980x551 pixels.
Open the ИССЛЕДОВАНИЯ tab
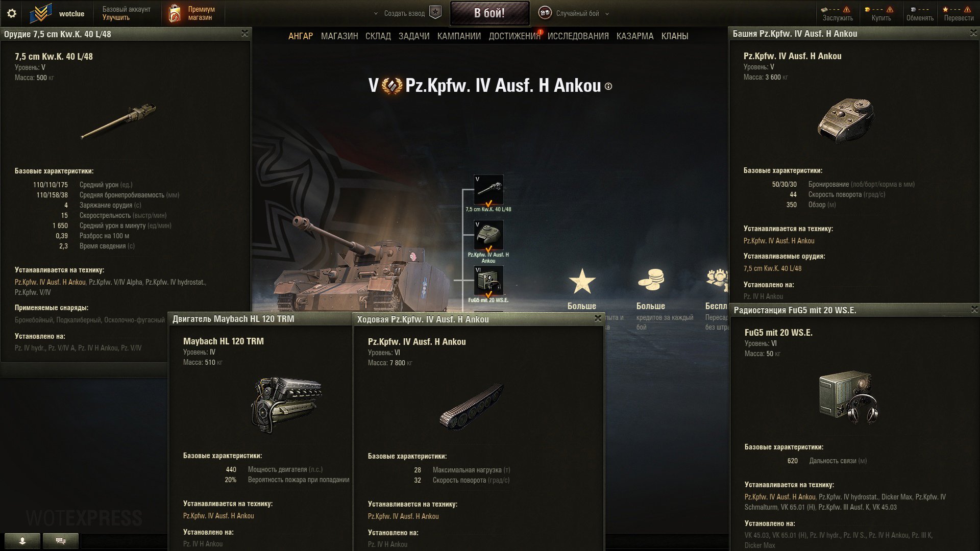[x=578, y=36]
